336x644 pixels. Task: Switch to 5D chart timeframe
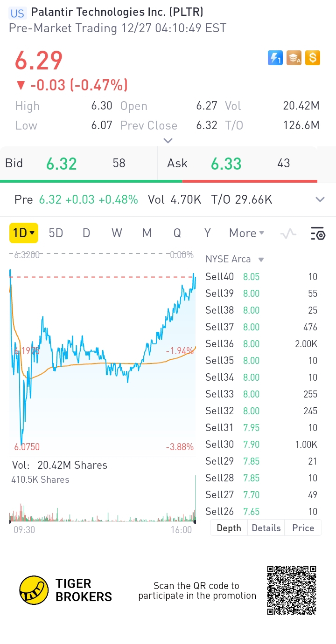(56, 233)
